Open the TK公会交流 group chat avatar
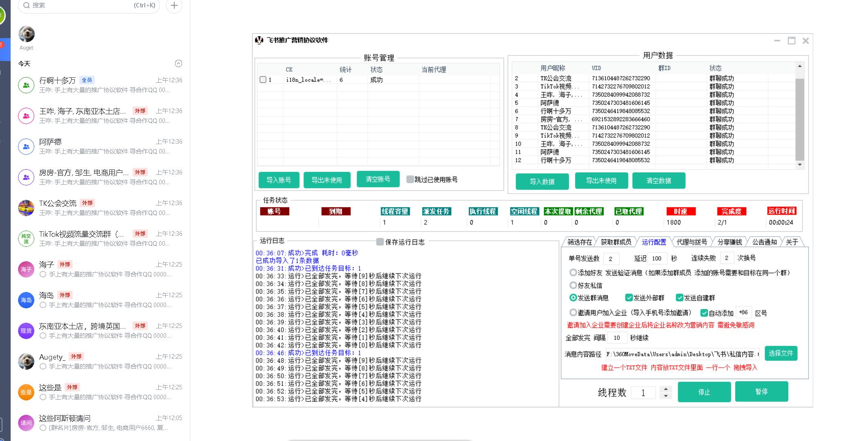868x441 pixels. click(26, 208)
